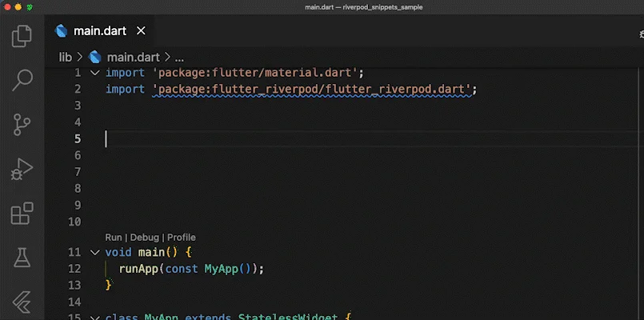Click the main.dart breadcrumb item
The image size is (644, 320).
click(x=134, y=58)
